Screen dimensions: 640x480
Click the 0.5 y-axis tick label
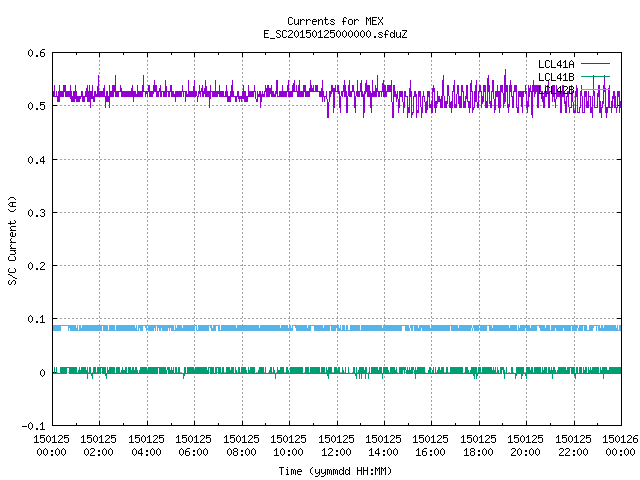[36, 106]
